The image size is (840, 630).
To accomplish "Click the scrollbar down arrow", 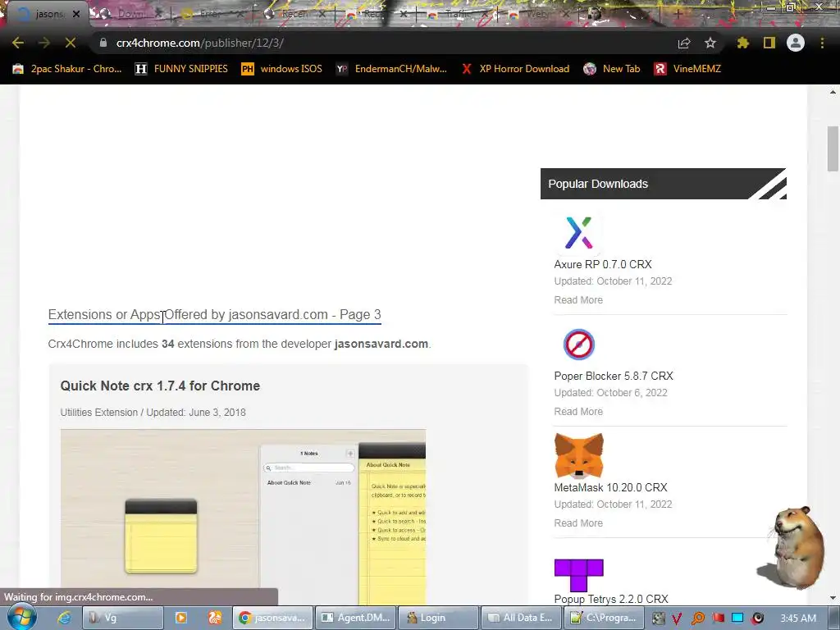I will [833, 598].
